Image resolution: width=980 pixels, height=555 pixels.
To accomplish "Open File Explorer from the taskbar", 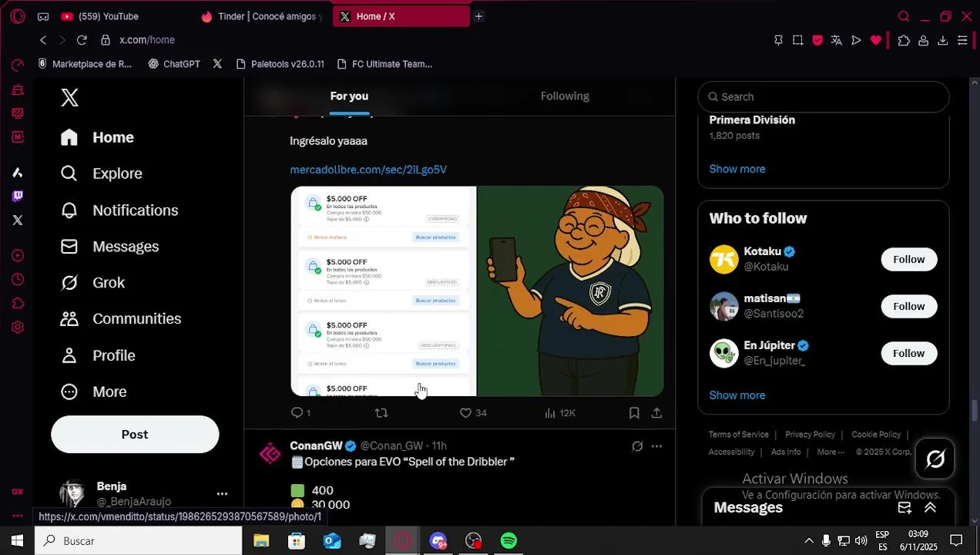I will (261, 541).
